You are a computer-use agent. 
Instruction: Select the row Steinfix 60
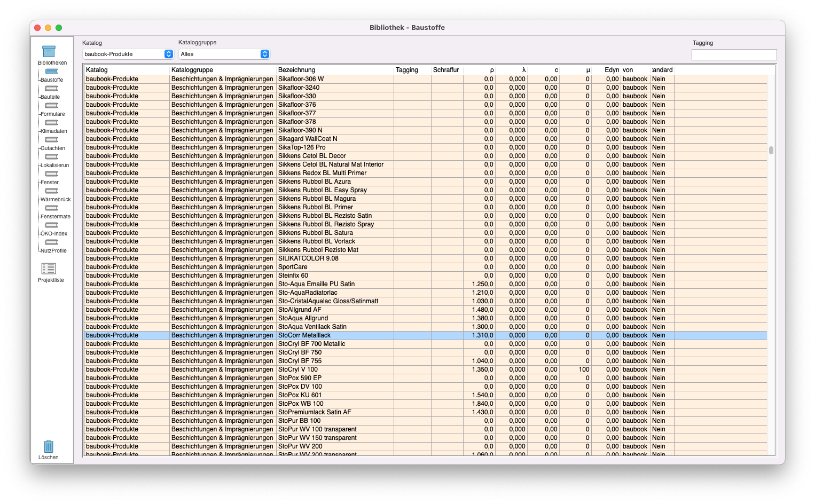coord(426,275)
